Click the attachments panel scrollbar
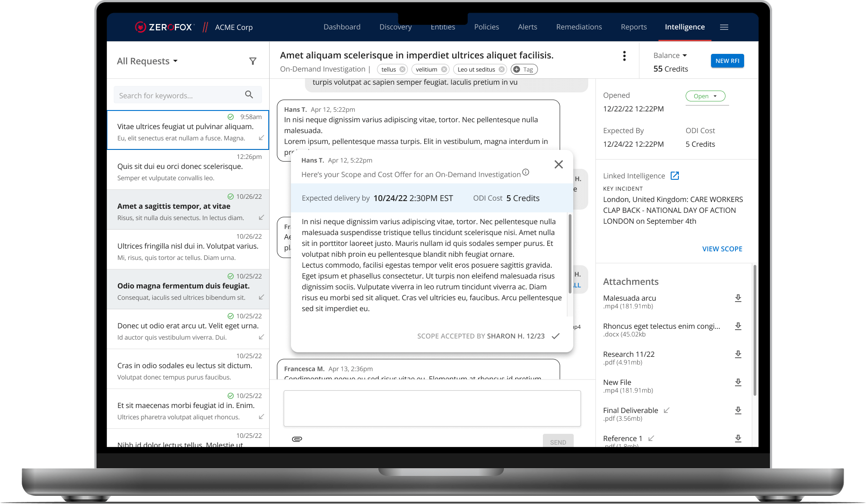Viewport: 866px width, 504px height. tap(754, 331)
